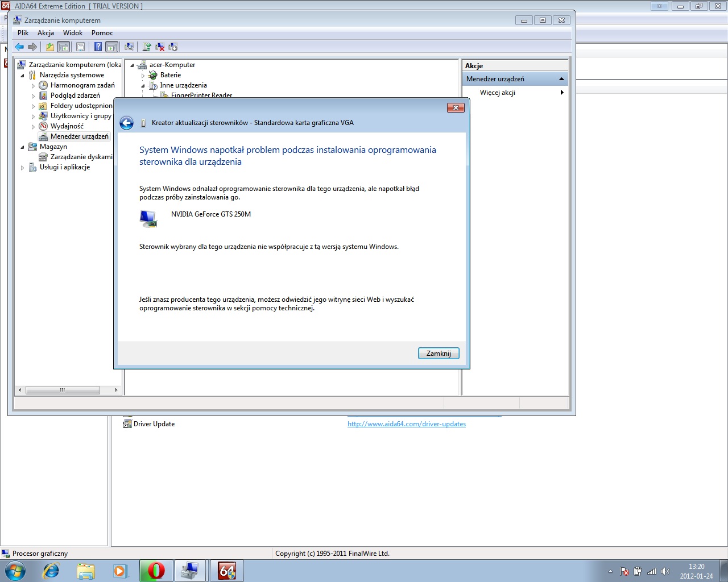Image resolution: width=728 pixels, height=582 pixels.
Task: Open Windows Media Player from taskbar
Action: 121,571
